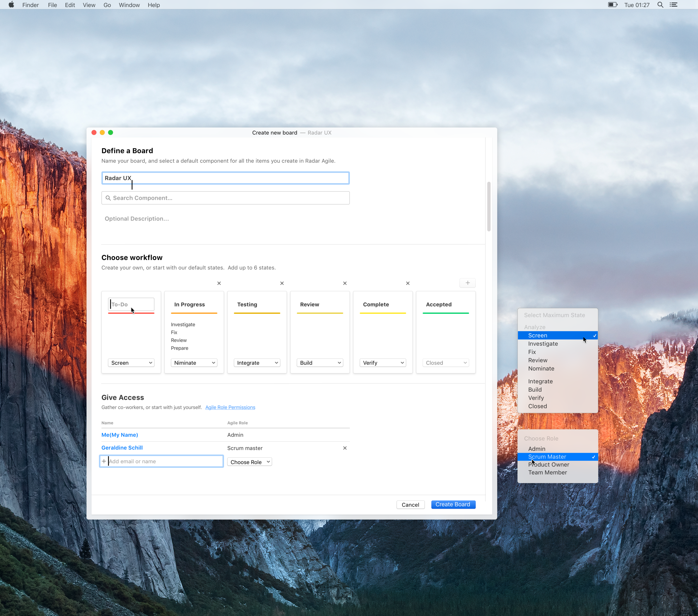Click the Create Board button
This screenshot has height=616, width=698.
point(453,504)
